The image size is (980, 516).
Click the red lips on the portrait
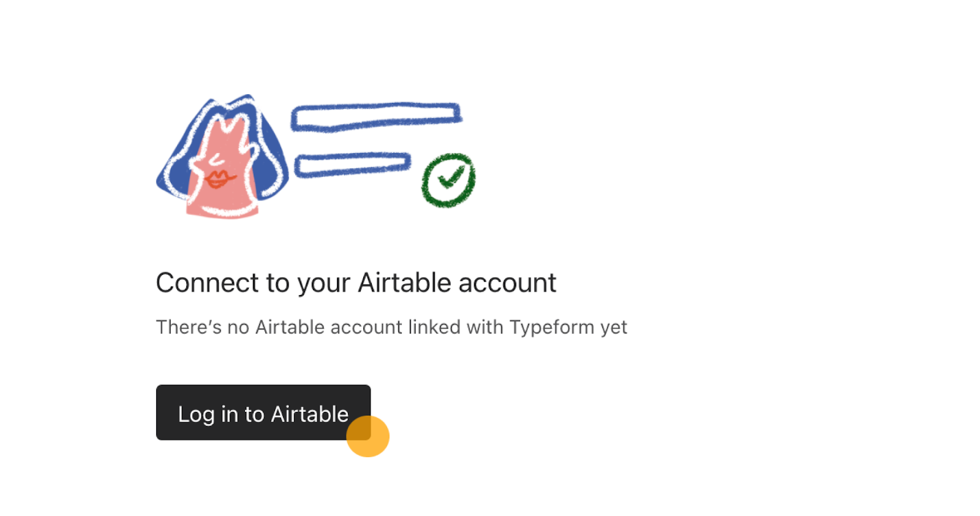tap(219, 179)
